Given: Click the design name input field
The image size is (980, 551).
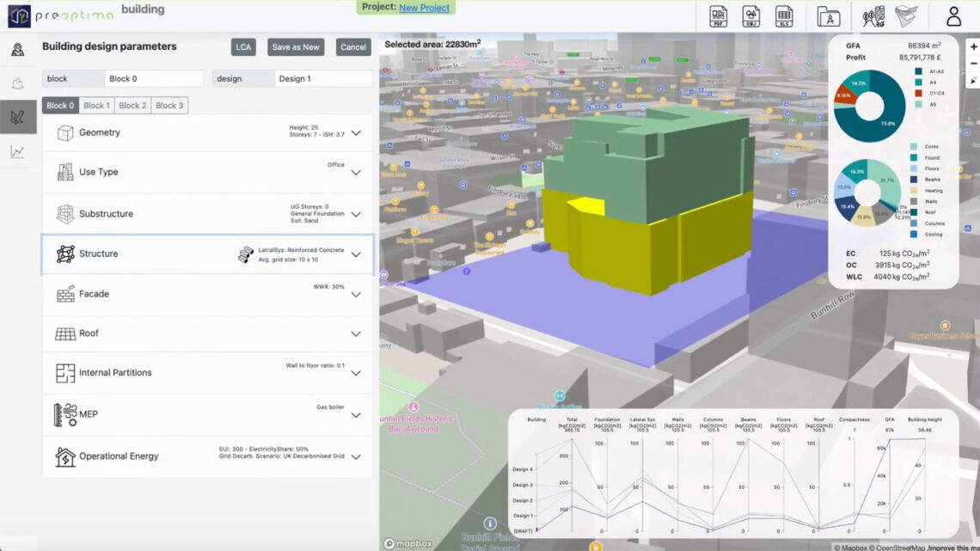Looking at the screenshot, I should (323, 79).
